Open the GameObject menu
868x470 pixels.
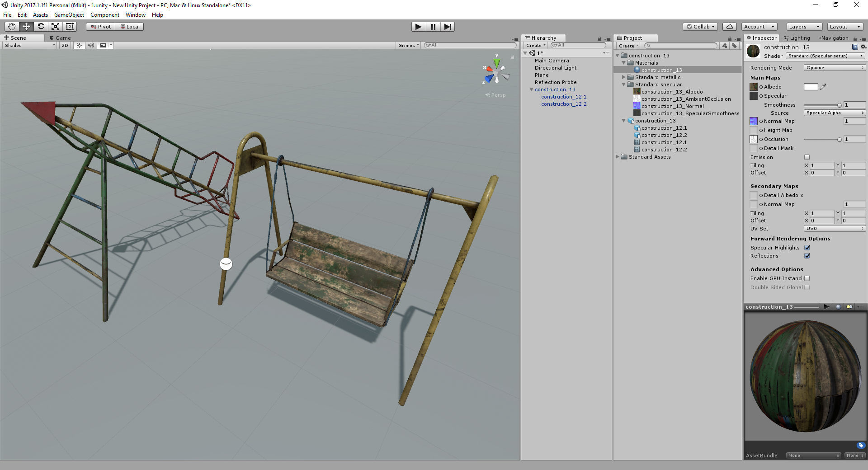click(x=69, y=15)
